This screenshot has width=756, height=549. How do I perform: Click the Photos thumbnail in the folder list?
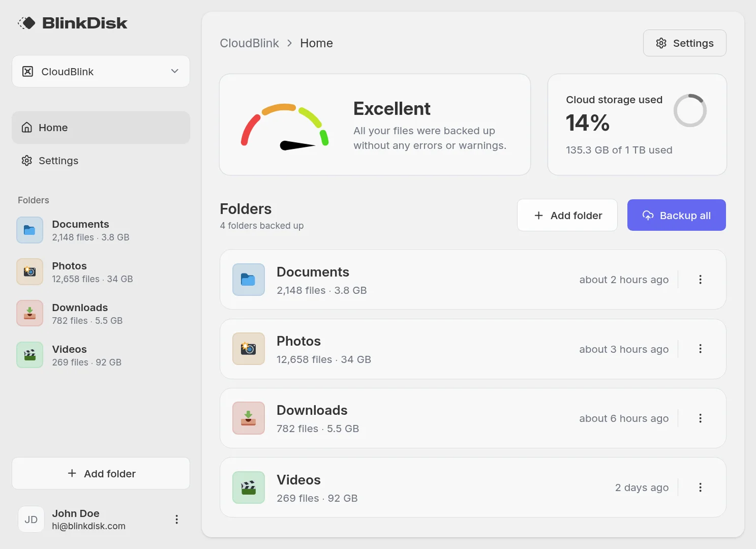pyautogui.click(x=248, y=349)
